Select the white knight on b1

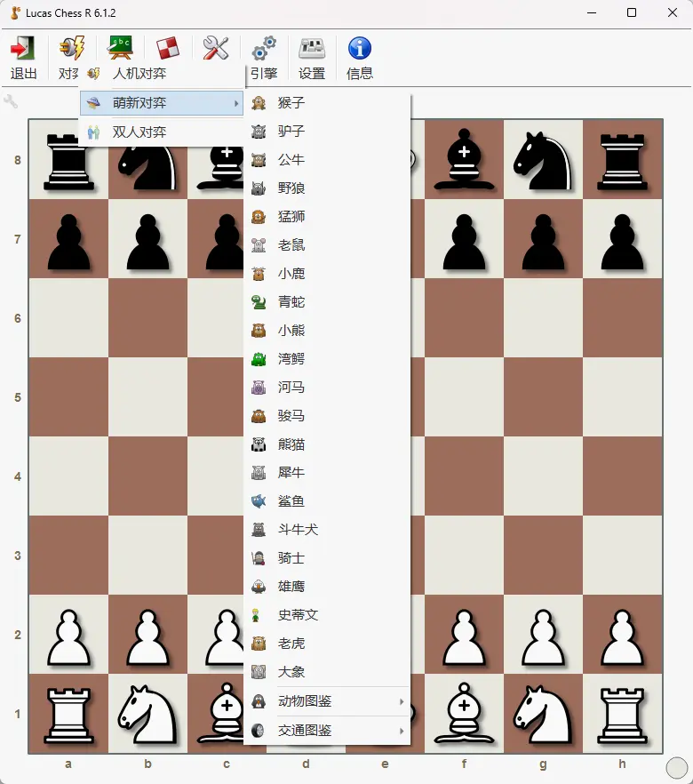click(147, 714)
